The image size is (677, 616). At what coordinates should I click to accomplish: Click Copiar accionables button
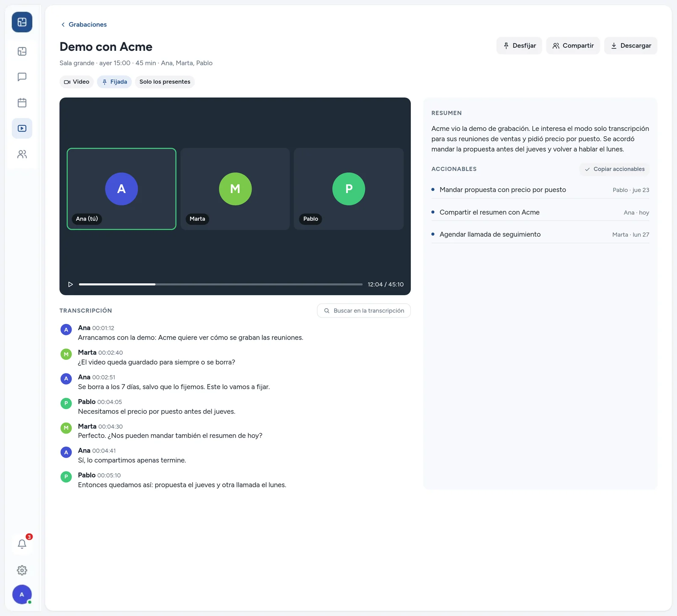tap(614, 169)
